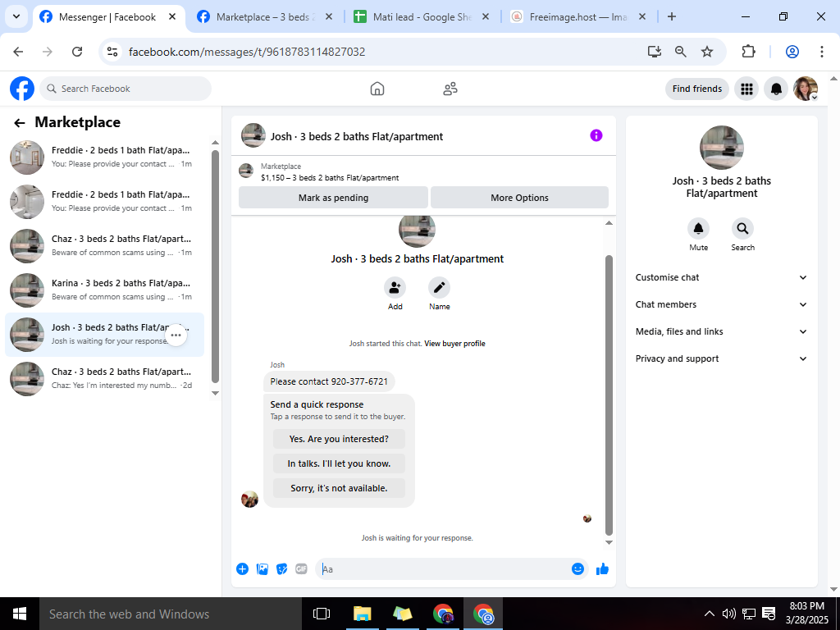Open the notifications bell icon

776,89
